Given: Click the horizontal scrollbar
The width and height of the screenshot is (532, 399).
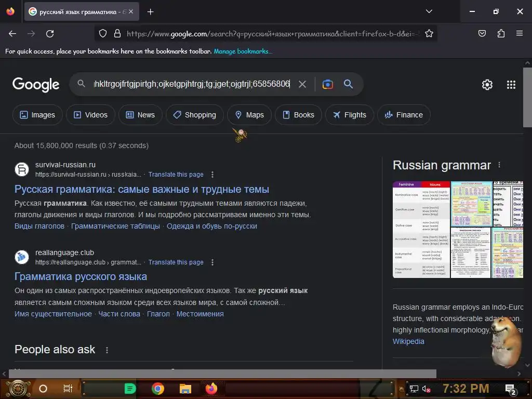Looking at the screenshot, I should point(222,374).
